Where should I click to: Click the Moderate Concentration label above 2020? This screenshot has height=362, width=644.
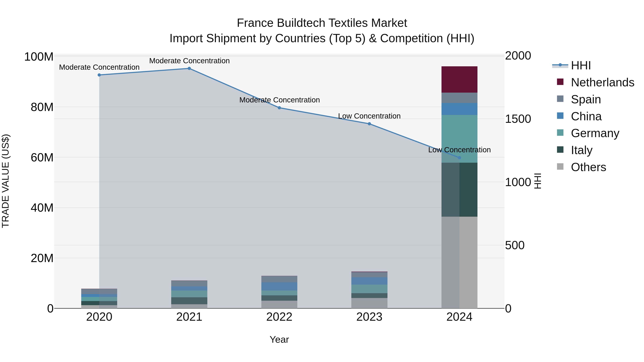[x=99, y=67]
